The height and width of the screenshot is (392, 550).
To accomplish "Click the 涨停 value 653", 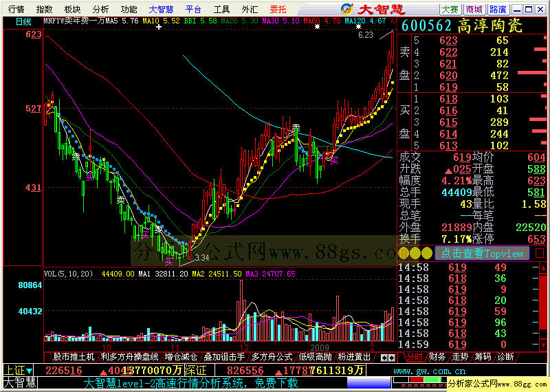I will (536, 239).
